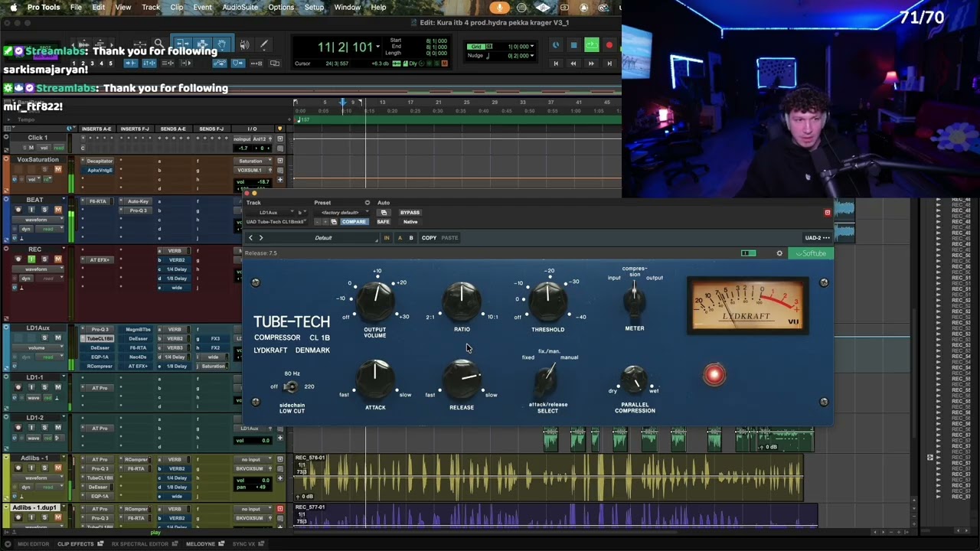Viewport: 980px width, 551px height.
Task: Switch to CLIP EFFECTS tab
Action: [x=76, y=544]
